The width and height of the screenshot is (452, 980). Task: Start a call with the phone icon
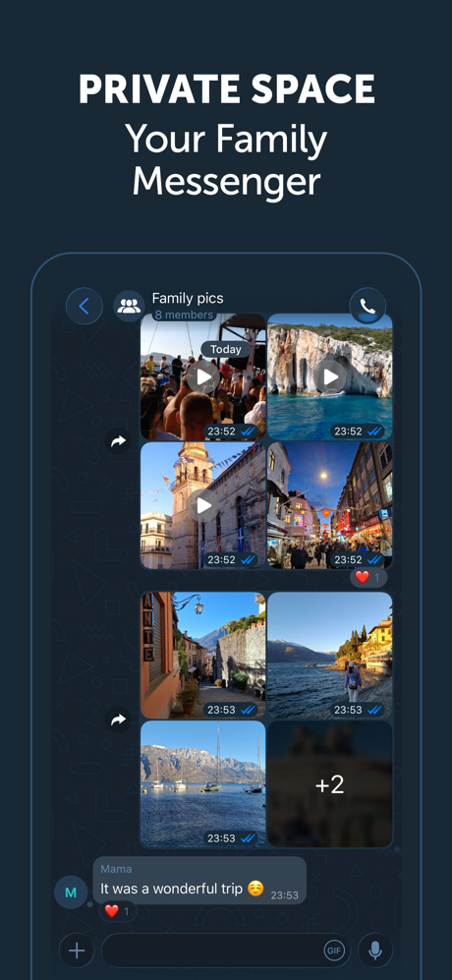(367, 307)
